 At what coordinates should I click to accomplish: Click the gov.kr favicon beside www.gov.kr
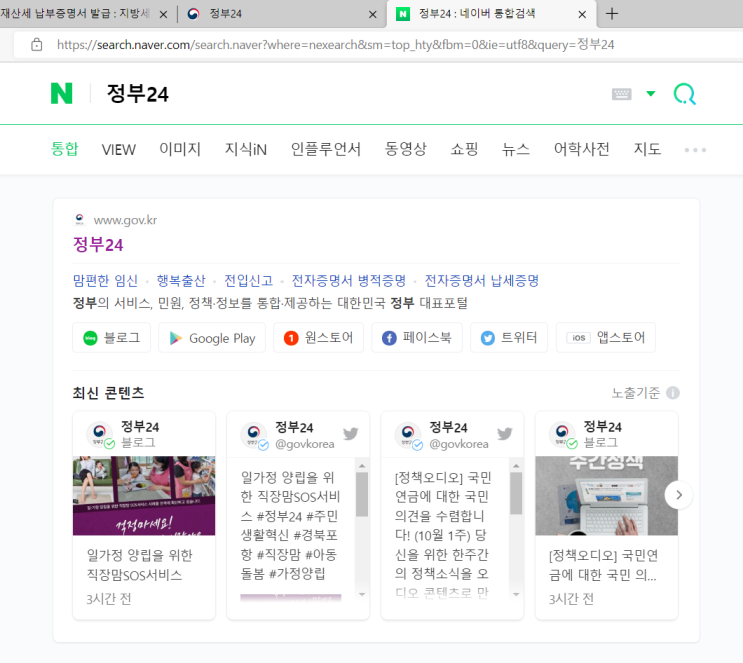[x=80, y=219]
